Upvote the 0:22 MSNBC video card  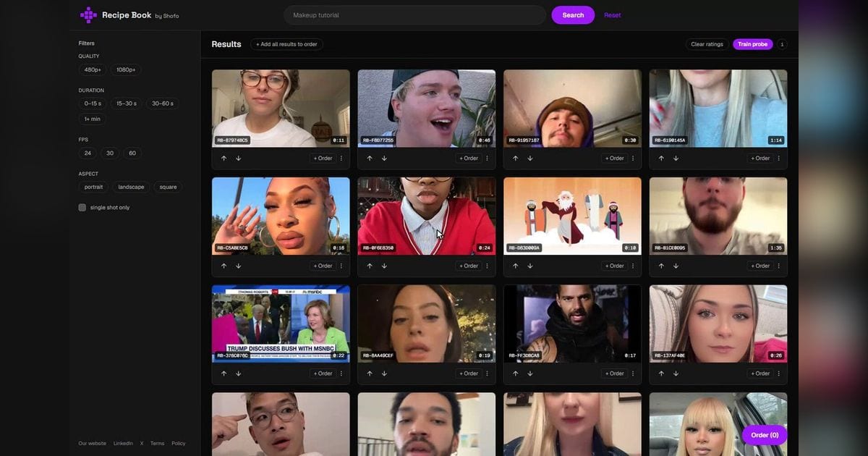pyautogui.click(x=224, y=373)
